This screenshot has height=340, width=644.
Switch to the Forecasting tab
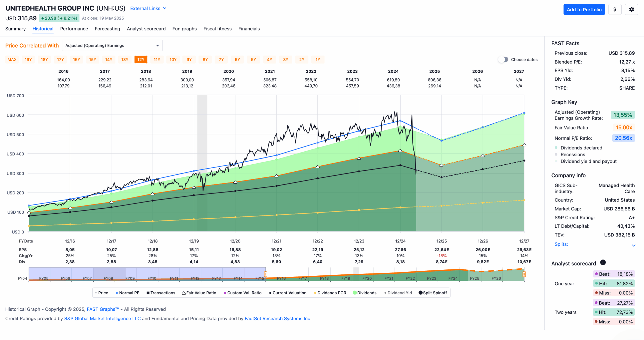pyautogui.click(x=107, y=29)
